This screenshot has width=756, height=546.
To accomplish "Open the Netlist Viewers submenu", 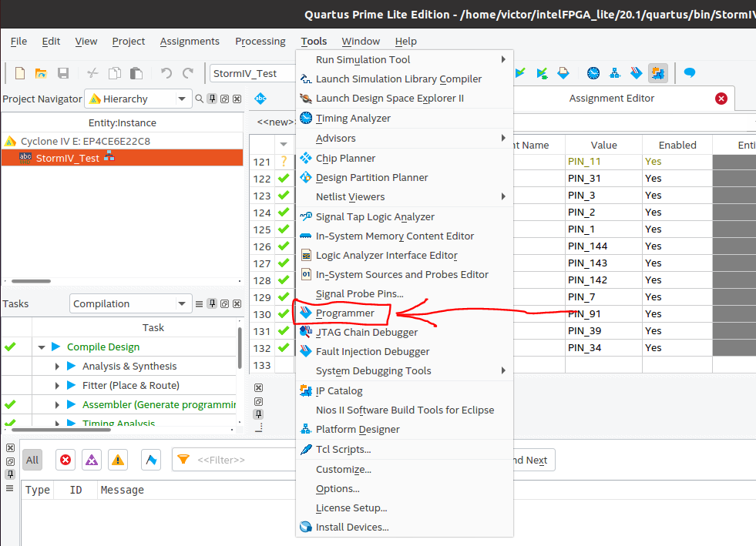I will click(x=404, y=196).
